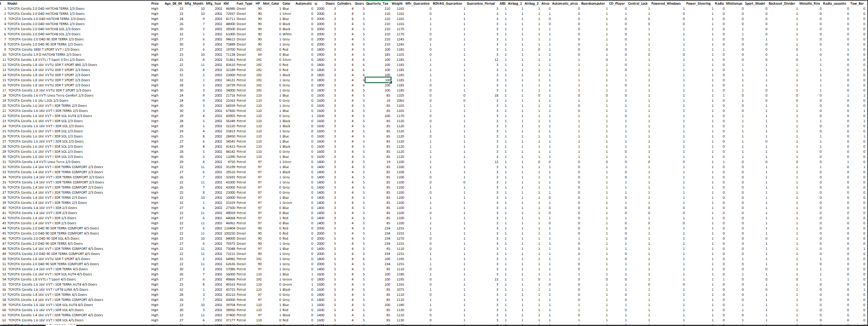Click the Age_08_04 column header
868x326 pixels.
tap(174, 3)
